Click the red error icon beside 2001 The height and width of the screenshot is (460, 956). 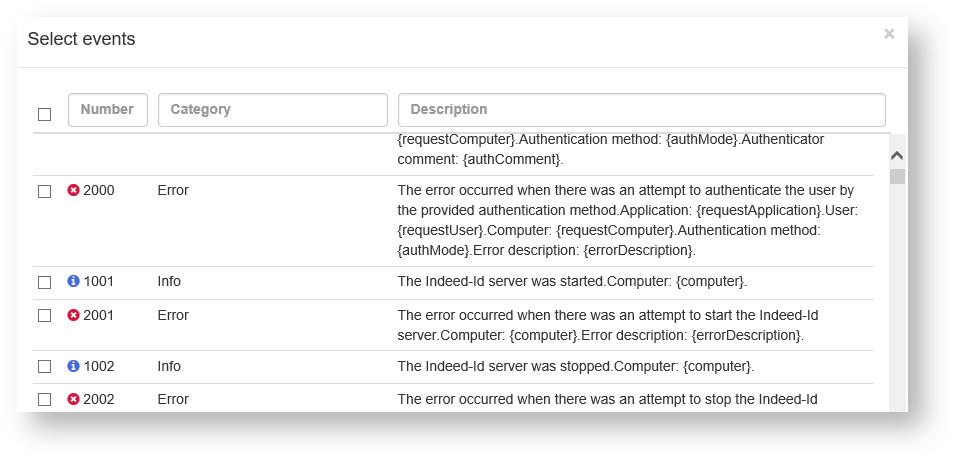tap(73, 315)
